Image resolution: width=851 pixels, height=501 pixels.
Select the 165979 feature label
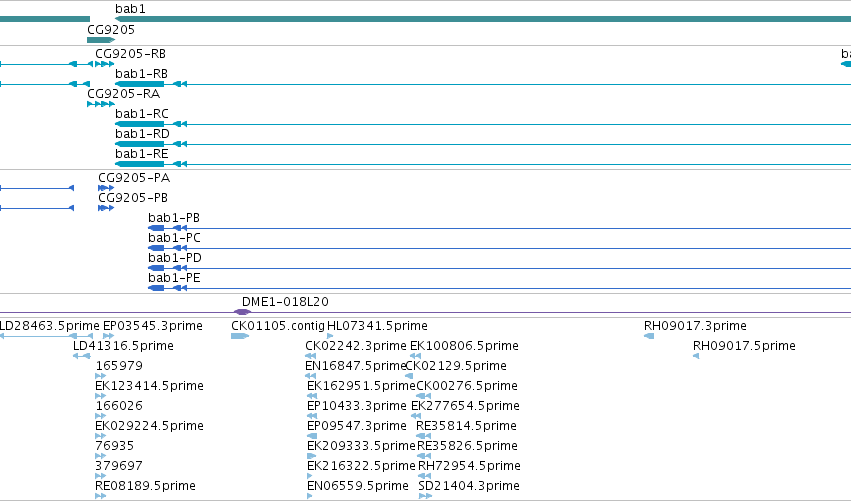coord(119,366)
